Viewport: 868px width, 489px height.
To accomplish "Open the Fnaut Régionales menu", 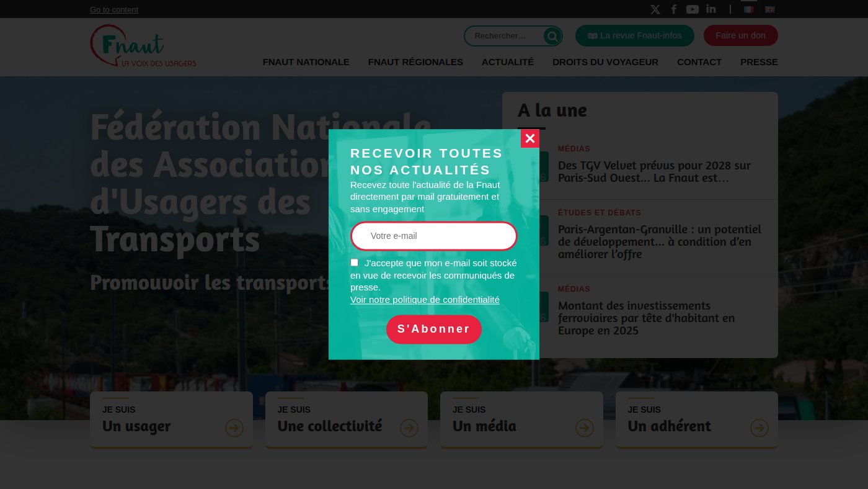I will pos(415,62).
